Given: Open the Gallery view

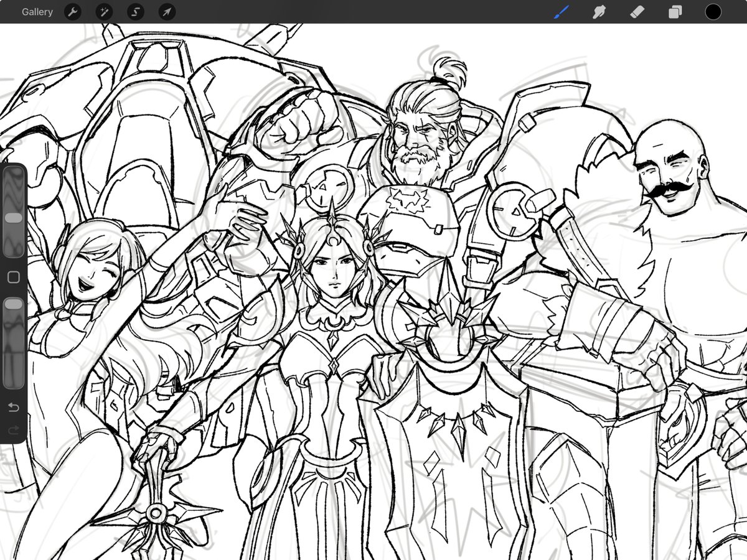Looking at the screenshot, I should point(37,12).
